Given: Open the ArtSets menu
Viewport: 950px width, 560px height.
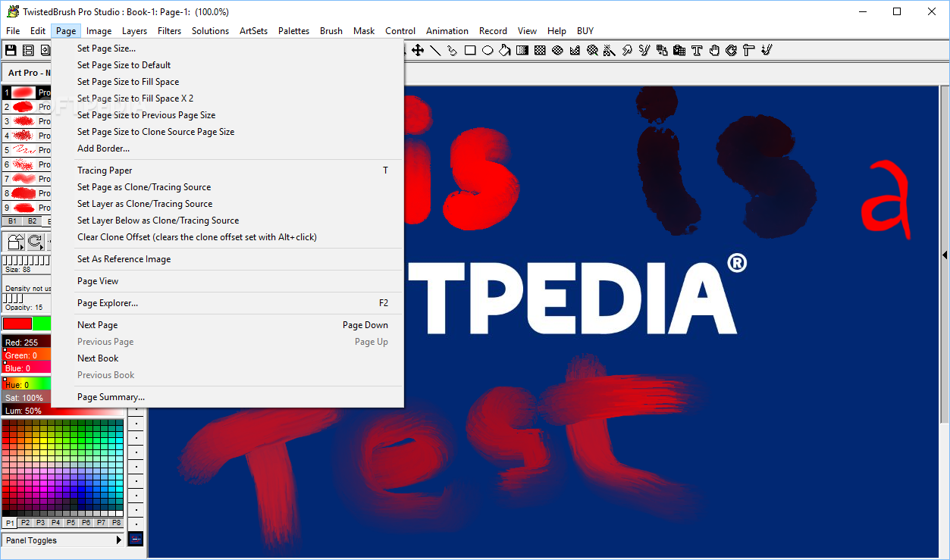Looking at the screenshot, I should [253, 31].
